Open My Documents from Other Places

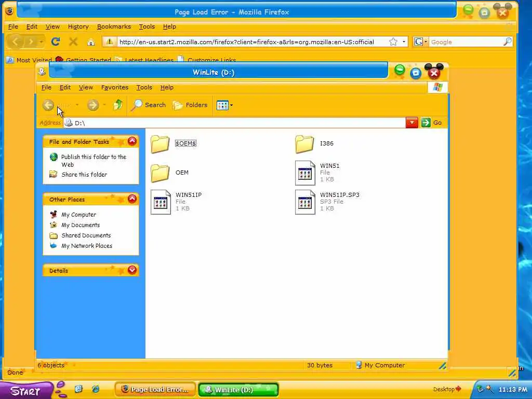coord(81,225)
